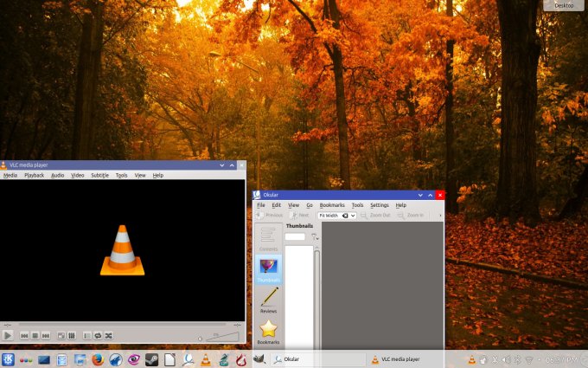Expand the thumbnails filter options arrow
Screen dimensions: 588x368
[315, 236]
